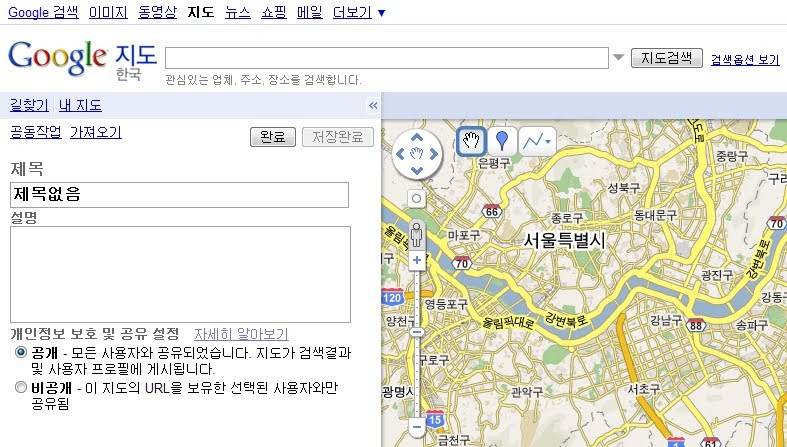Viewport: 787px width, 447px height.
Task: Open the 내 지도 link
Action: tap(80, 105)
